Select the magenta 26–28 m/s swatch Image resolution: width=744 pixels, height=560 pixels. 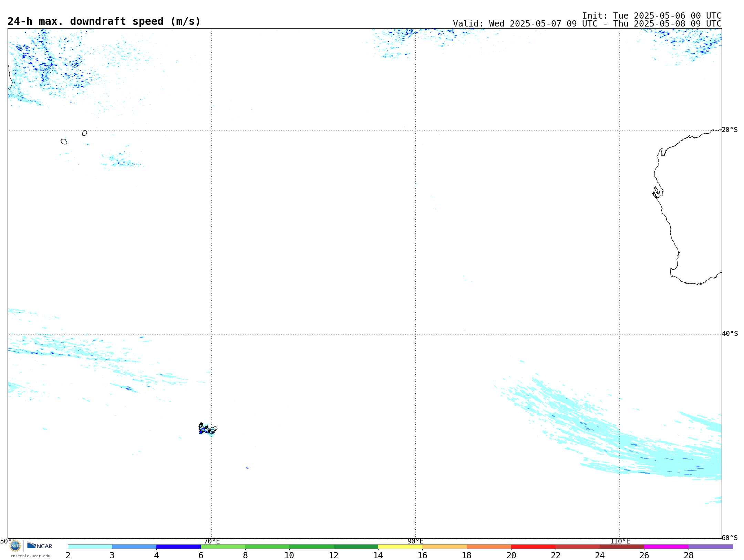pos(666,547)
